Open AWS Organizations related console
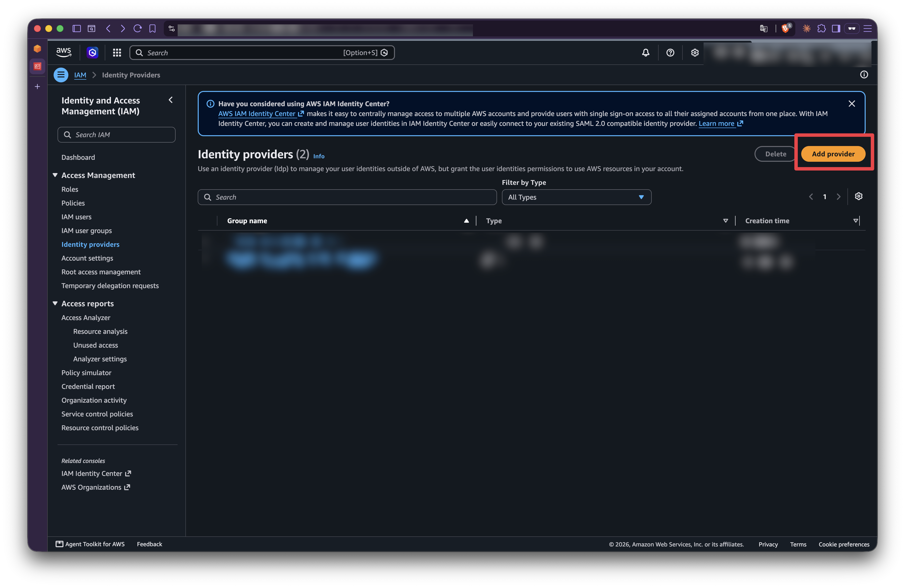The image size is (905, 588). tap(95, 487)
